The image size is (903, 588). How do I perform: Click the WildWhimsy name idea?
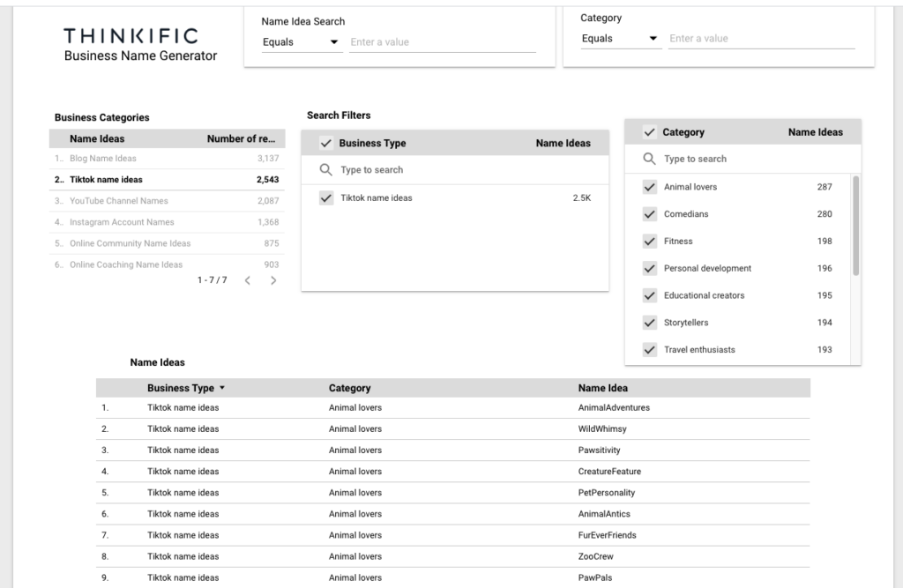coord(602,429)
